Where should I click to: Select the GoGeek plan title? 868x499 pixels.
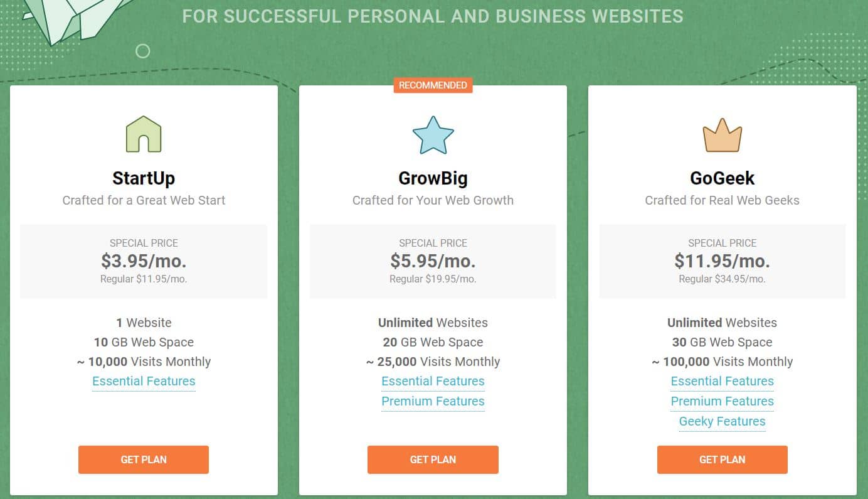click(722, 178)
